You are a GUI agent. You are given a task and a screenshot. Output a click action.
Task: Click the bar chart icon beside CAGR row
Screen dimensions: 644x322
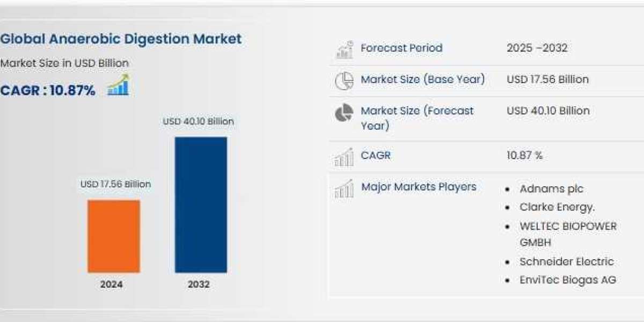pos(344,157)
